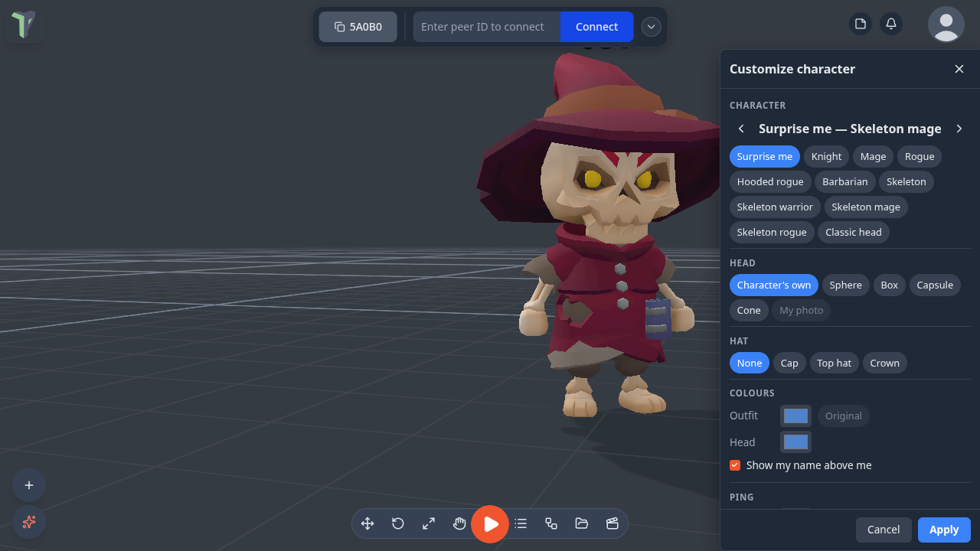
Task: Start playback with the orange play button
Action: pos(490,524)
